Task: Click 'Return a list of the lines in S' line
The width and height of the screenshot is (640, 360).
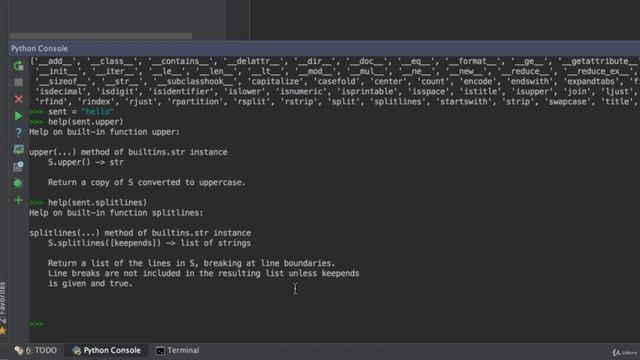Action: 191,263
